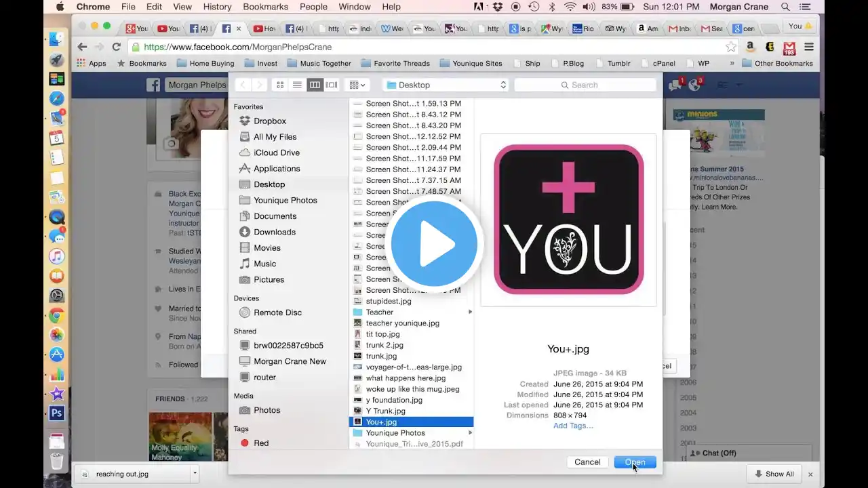Open the Home Buying bookmarks folder
This screenshot has height=488, width=868.
pyautogui.click(x=205, y=63)
